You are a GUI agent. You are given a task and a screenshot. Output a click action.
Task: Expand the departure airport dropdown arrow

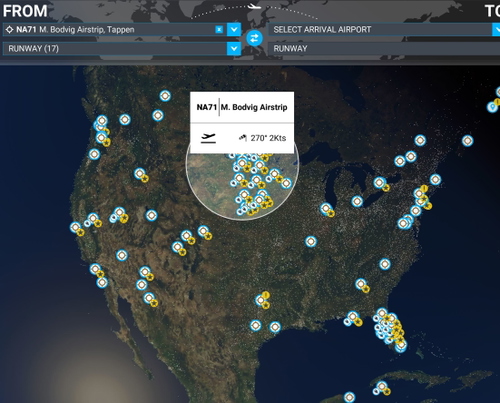click(x=234, y=30)
